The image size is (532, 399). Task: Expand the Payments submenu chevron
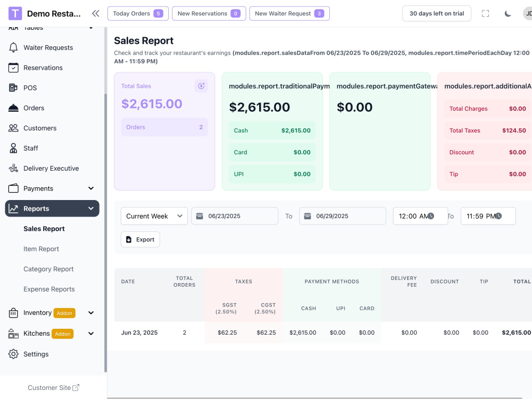(x=91, y=188)
